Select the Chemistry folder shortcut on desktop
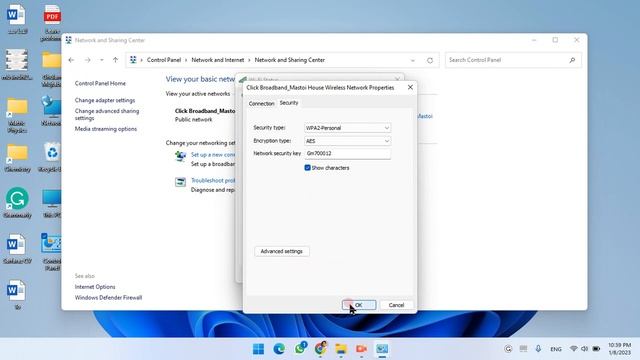640x360 pixels. click(x=17, y=158)
